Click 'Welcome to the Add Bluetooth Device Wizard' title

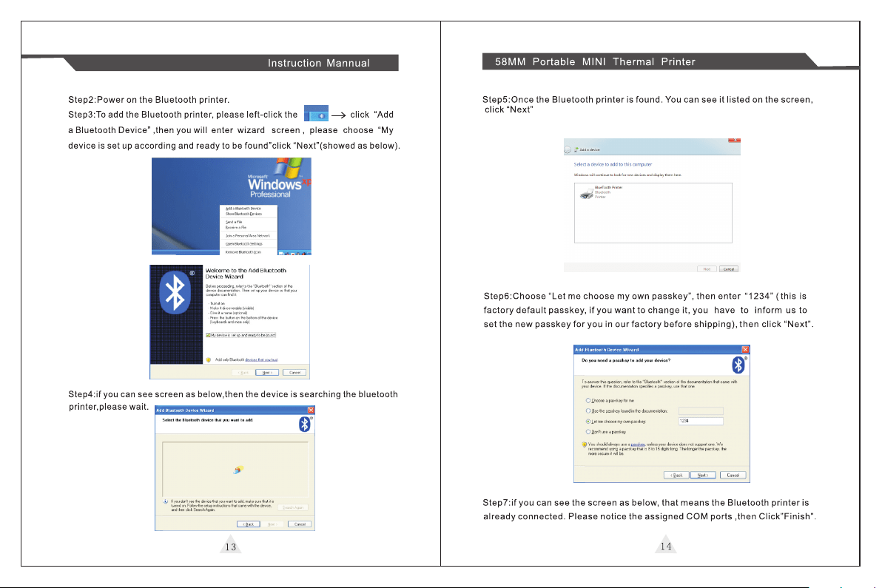point(246,273)
